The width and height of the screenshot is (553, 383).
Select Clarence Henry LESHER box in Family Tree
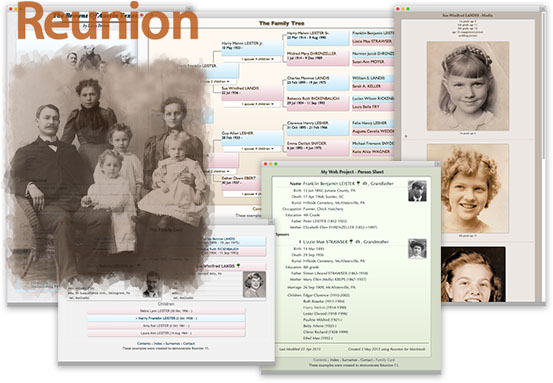(x=317, y=128)
